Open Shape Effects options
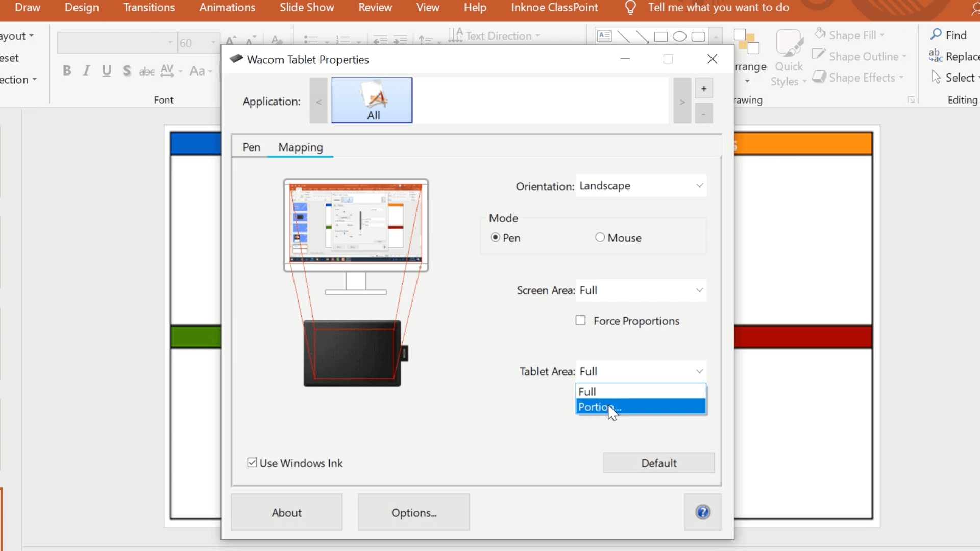The width and height of the screenshot is (980, 551). (x=858, y=78)
